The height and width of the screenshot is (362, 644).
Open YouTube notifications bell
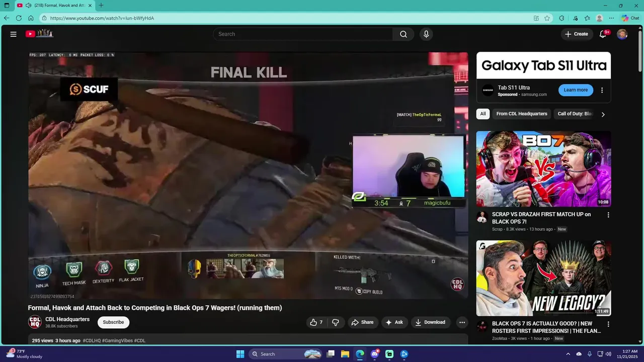tap(603, 34)
